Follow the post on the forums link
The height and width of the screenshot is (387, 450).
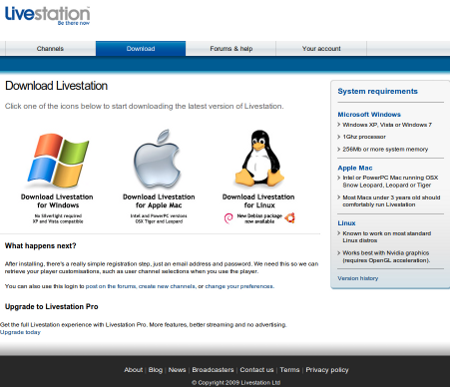(111, 286)
